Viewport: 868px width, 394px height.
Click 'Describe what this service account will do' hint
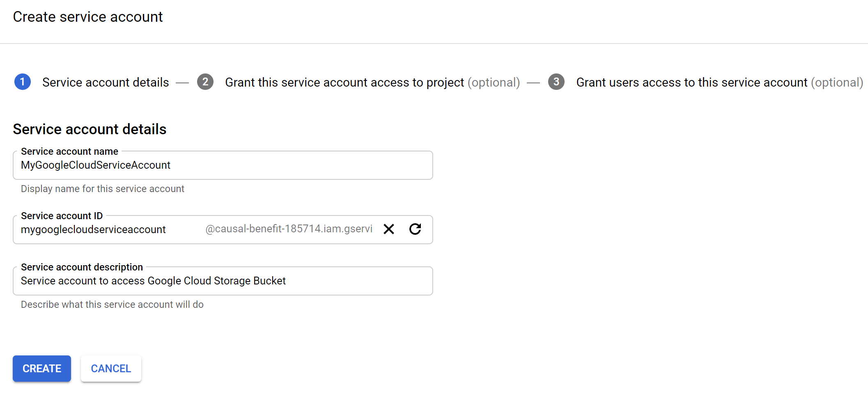click(112, 305)
